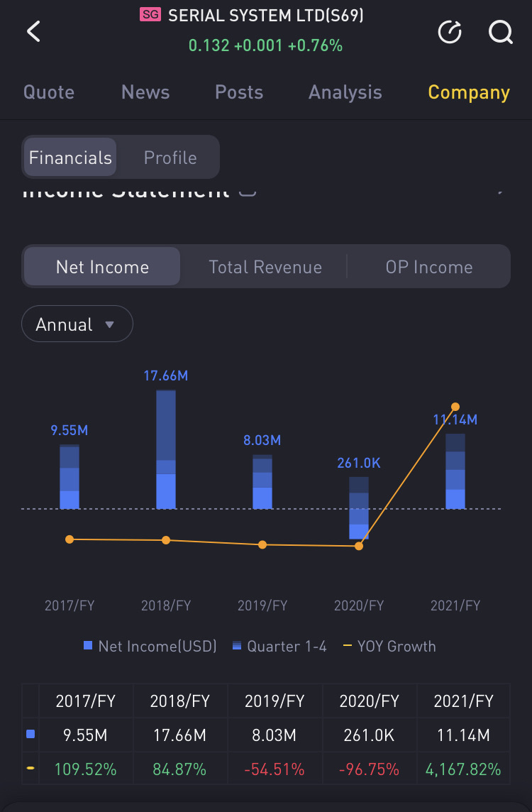The image size is (532, 812).
Task: Tap the 2021/FY table column header
Action: (464, 701)
